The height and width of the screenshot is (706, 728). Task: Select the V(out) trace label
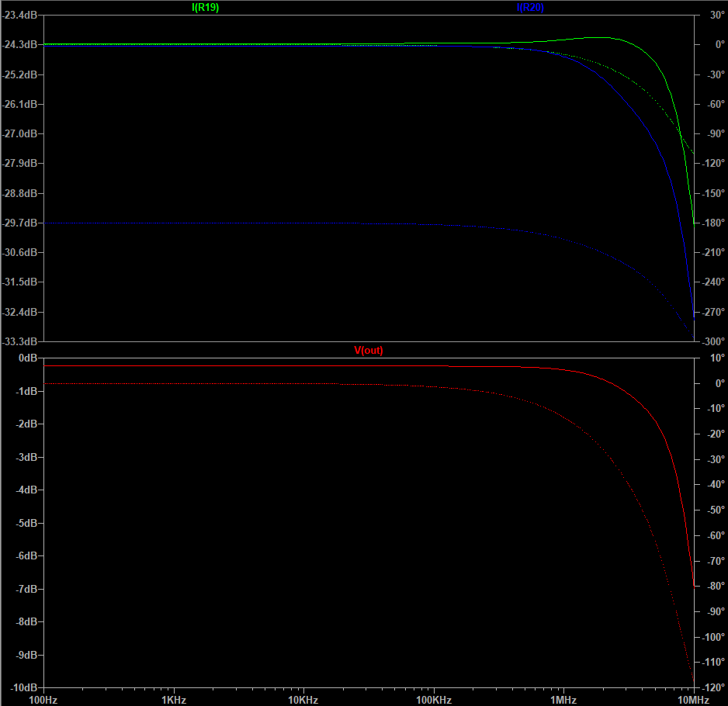[369, 351]
